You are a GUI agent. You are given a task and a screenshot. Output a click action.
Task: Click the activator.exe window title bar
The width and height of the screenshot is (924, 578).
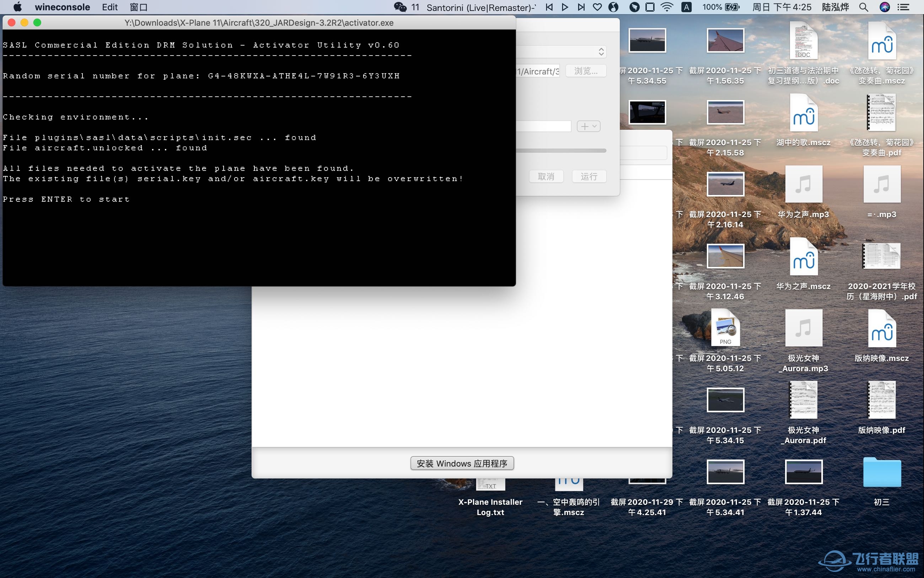(259, 22)
